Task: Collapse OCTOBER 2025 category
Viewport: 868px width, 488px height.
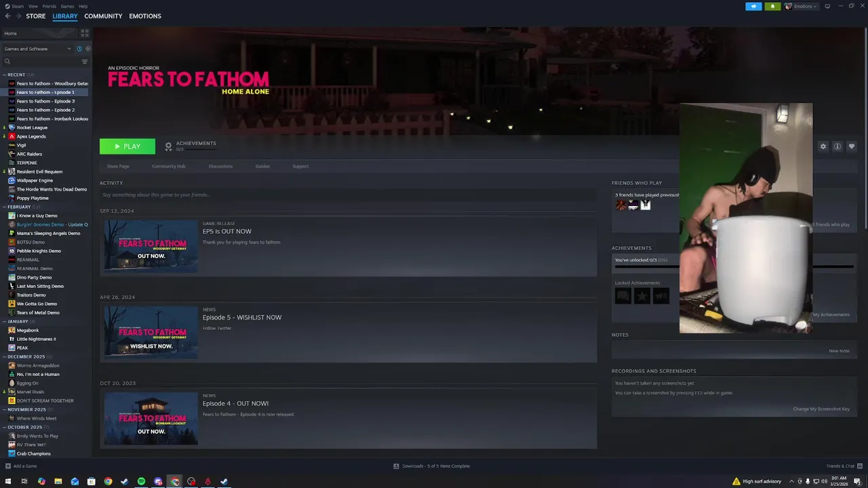Action: coord(5,427)
